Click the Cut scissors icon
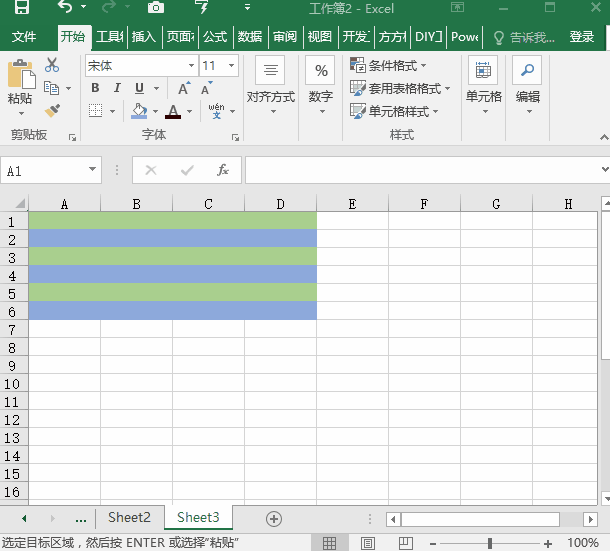 click(x=52, y=65)
